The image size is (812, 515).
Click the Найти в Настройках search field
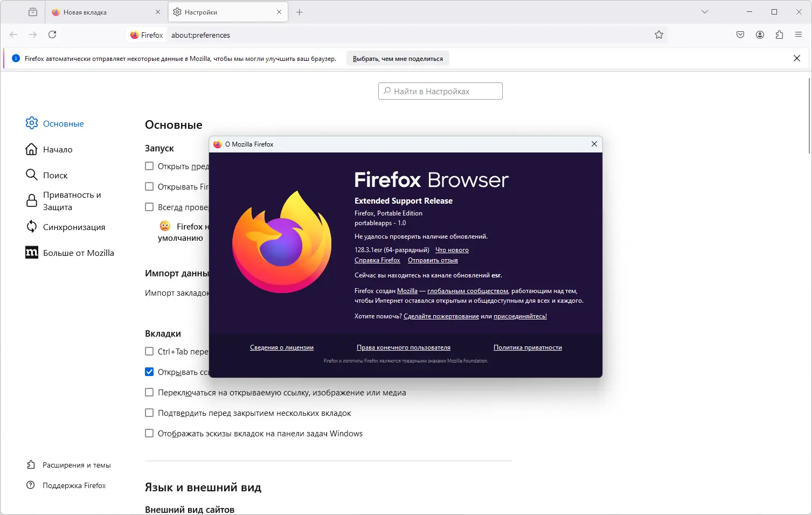(440, 91)
